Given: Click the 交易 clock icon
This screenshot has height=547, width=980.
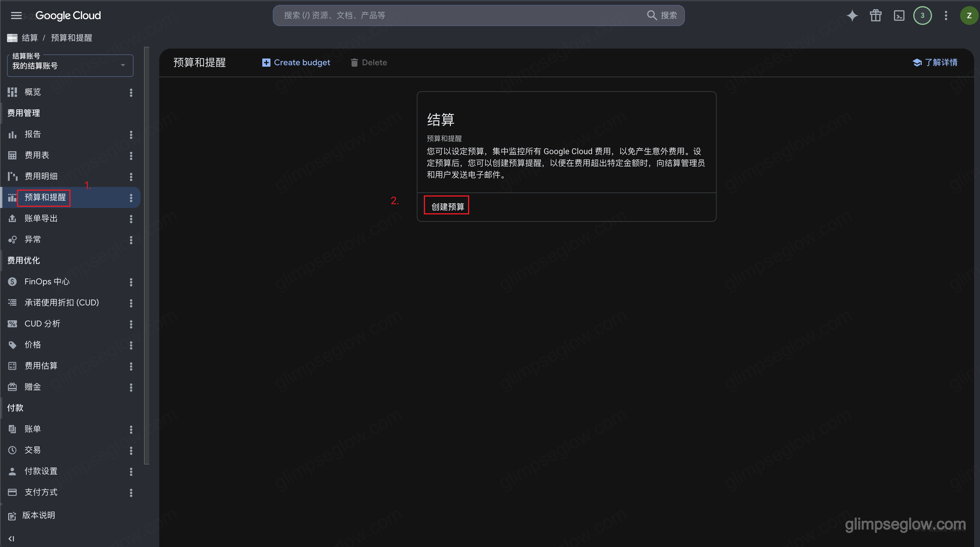Looking at the screenshot, I should pyautogui.click(x=12, y=450).
